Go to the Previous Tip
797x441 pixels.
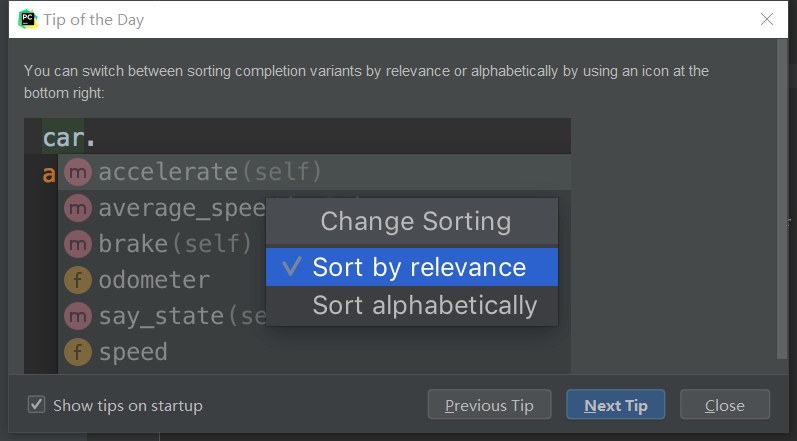coord(489,405)
